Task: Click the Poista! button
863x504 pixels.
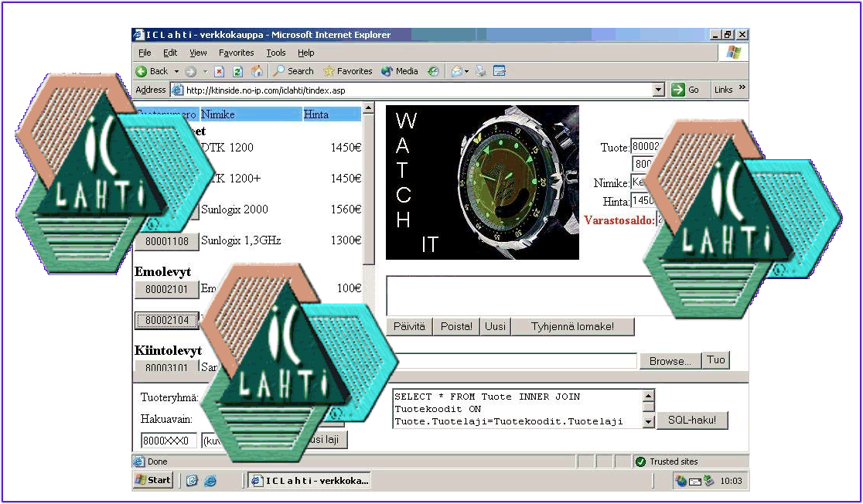Action: click(x=456, y=326)
